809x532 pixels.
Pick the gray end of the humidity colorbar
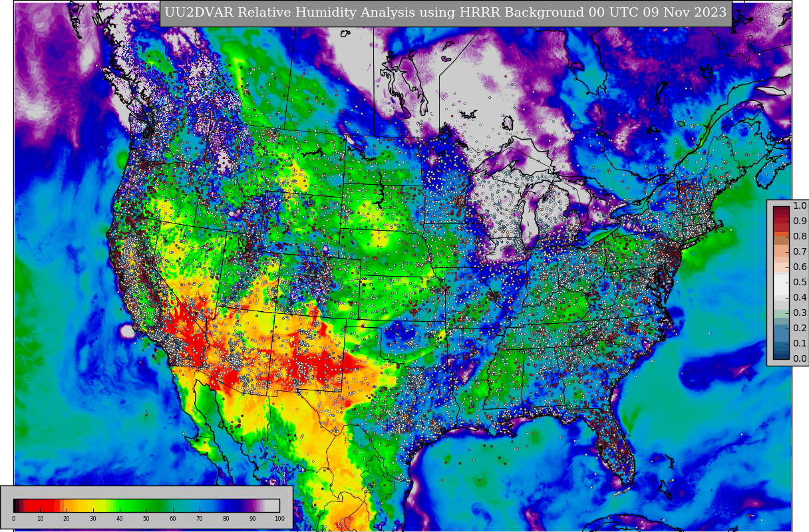pyautogui.click(x=273, y=505)
